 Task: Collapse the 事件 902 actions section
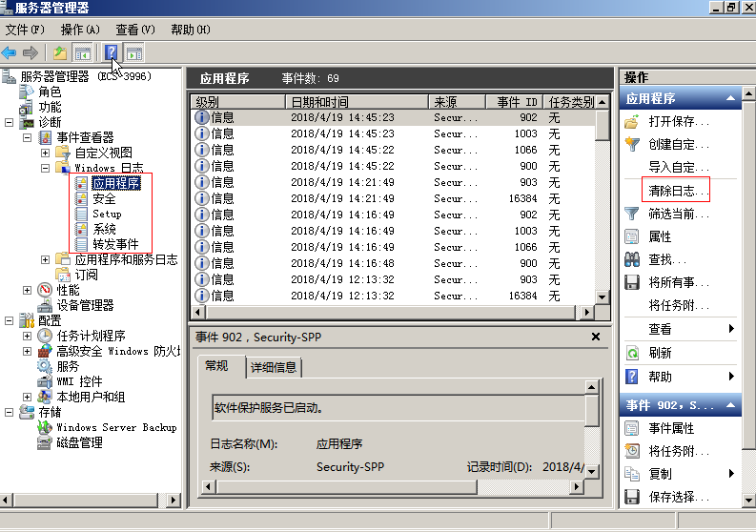[x=730, y=405]
